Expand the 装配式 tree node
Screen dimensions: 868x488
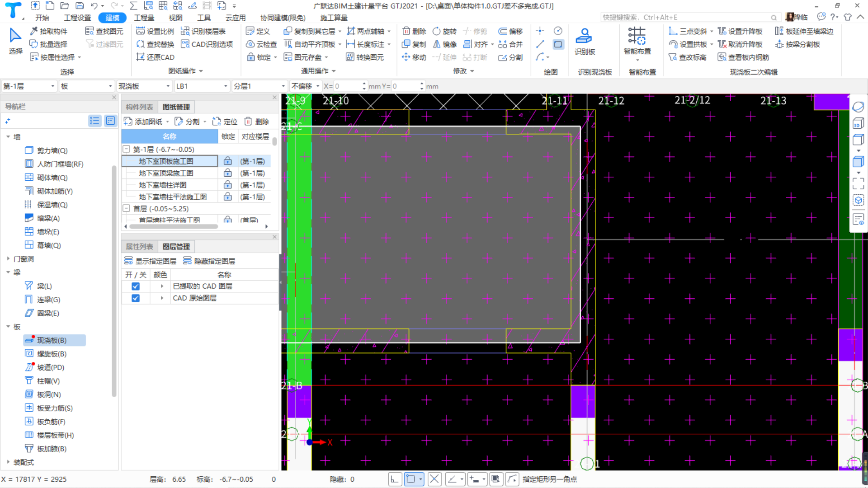pyautogui.click(x=8, y=462)
